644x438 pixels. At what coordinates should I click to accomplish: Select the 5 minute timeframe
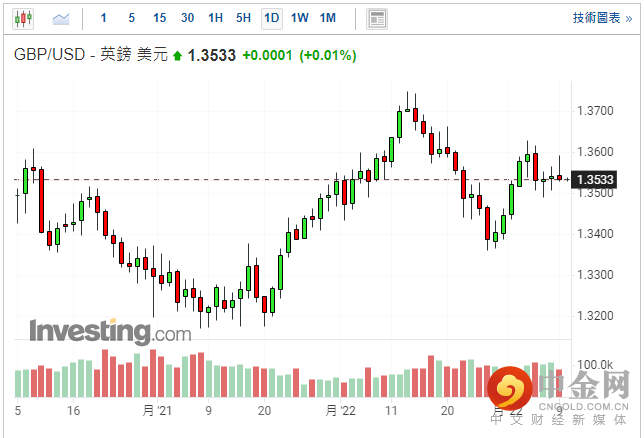pyautogui.click(x=131, y=18)
